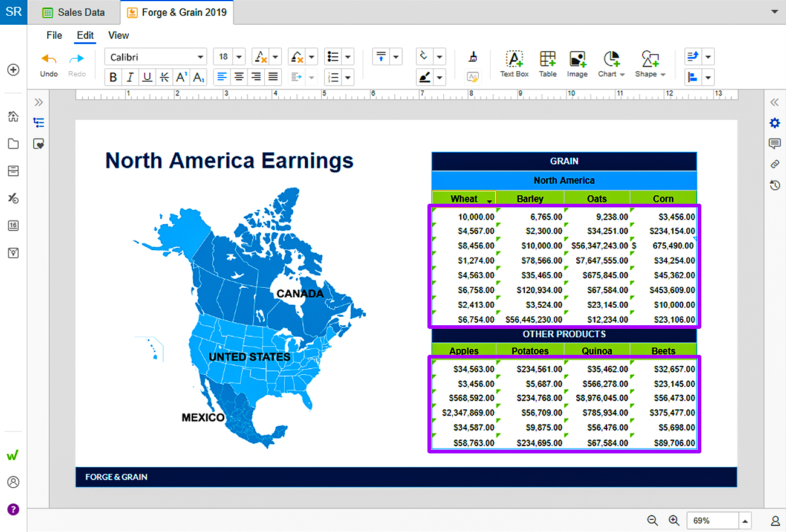Switch to the Sales Data tab
This screenshot has width=786, height=532.
click(x=74, y=12)
